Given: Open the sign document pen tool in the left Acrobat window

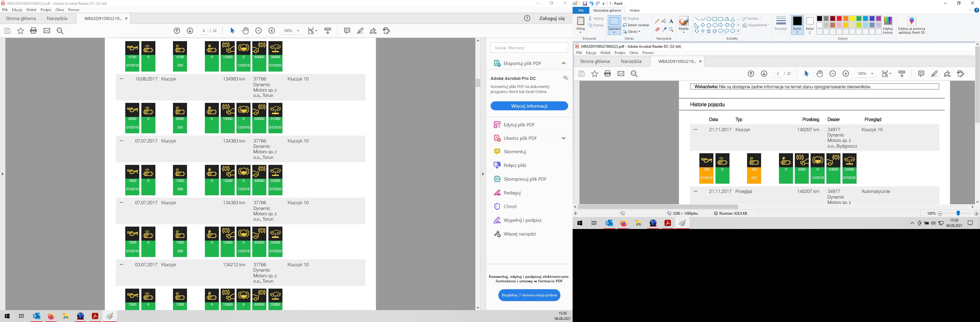Looking at the screenshot, I should [x=373, y=31].
